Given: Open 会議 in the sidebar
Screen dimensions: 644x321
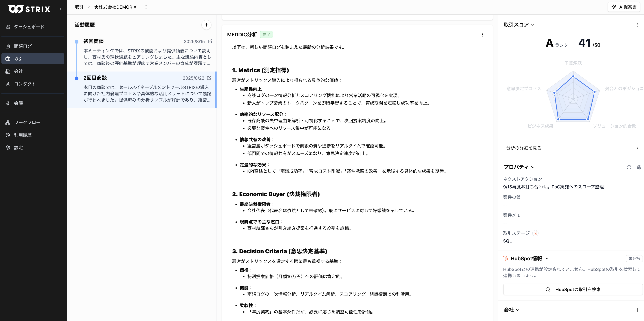Looking at the screenshot, I should [33, 103].
